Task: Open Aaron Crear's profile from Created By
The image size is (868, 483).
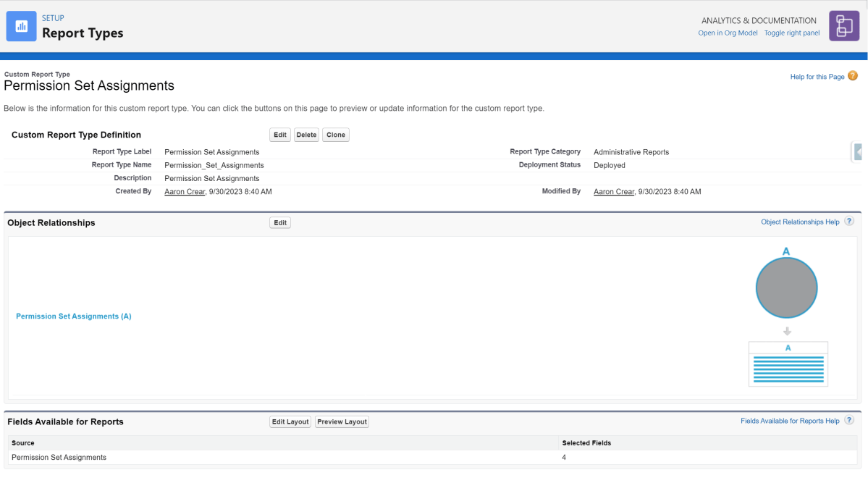Action: pyautogui.click(x=184, y=191)
